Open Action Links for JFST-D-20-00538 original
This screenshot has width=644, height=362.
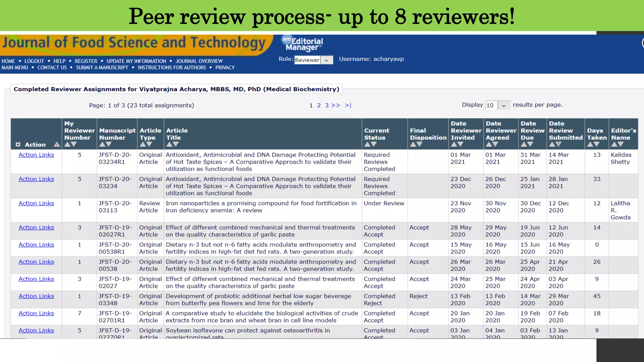coord(36,262)
